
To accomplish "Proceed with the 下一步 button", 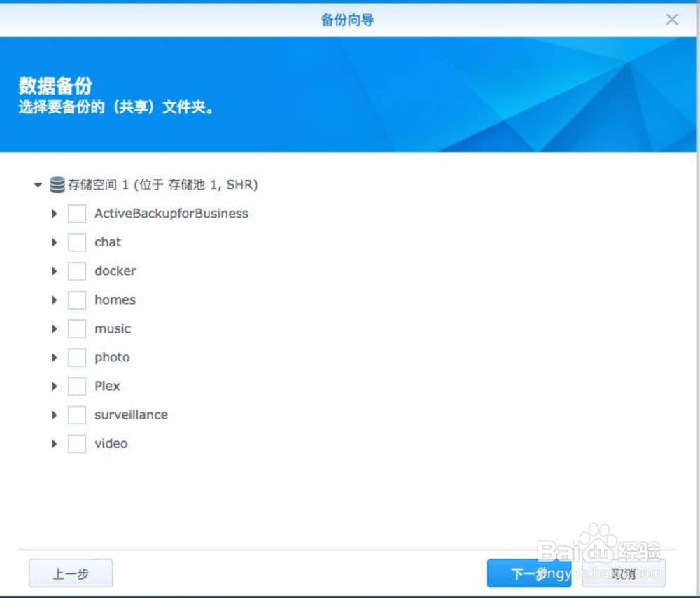I will point(529,573).
